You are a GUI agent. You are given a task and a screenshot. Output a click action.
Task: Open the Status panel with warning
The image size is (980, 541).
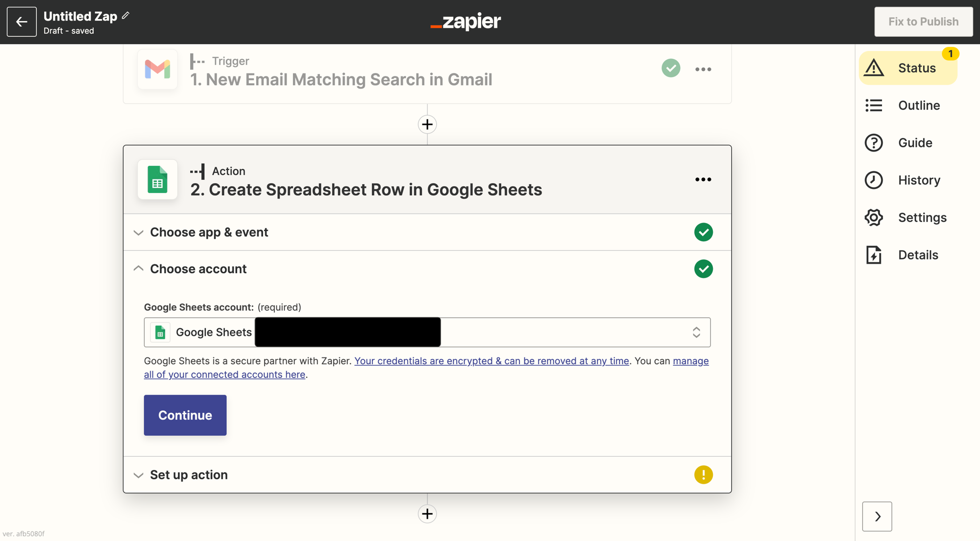908,68
